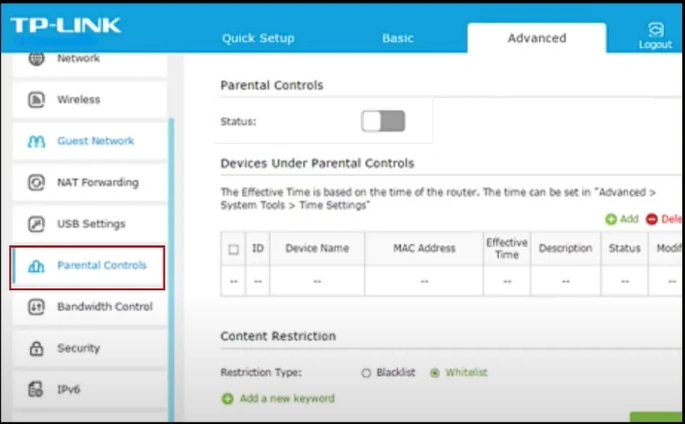Click the Restriction Type label
The image size is (685, 424).
(x=261, y=372)
